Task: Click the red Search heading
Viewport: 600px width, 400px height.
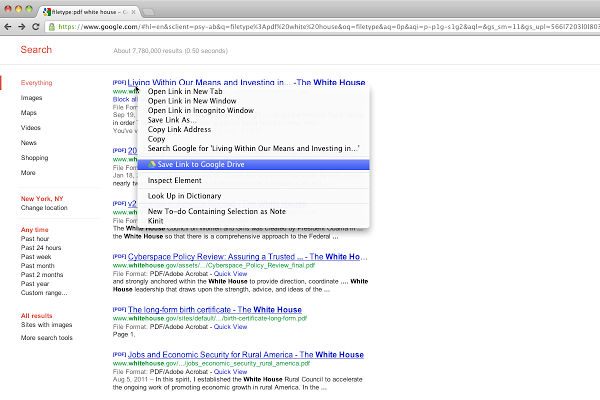Action: (x=36, y=50)
